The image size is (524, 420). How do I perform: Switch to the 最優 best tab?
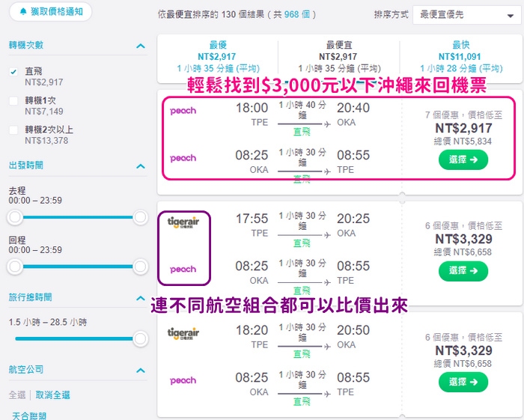tap(218, 56)
